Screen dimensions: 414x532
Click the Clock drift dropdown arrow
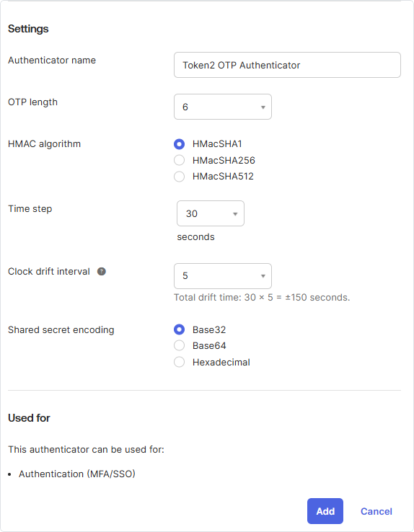click(263, 276)
